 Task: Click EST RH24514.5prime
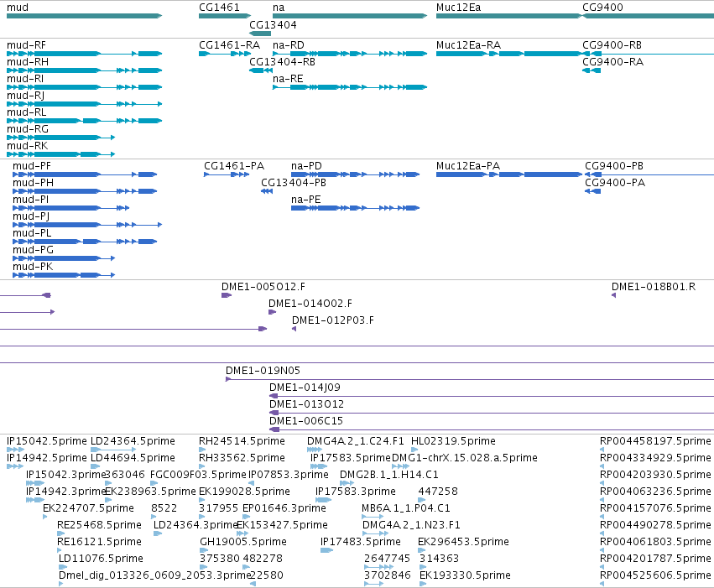[202, 450]
